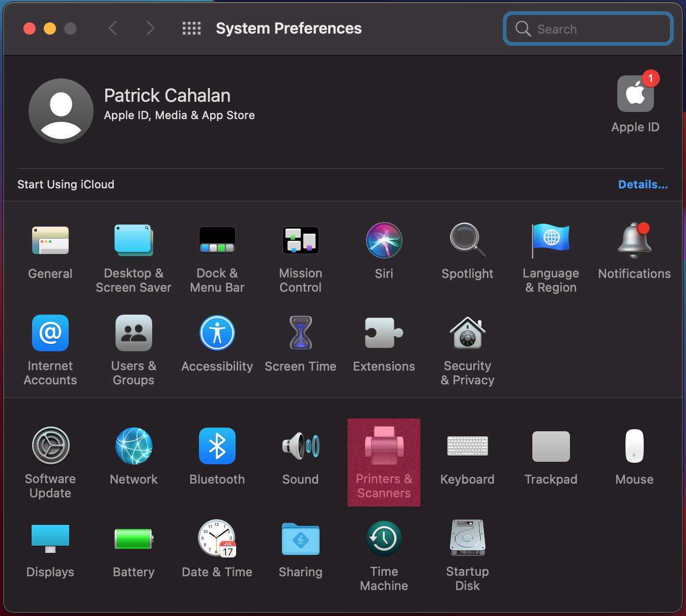Click Patrick Cahalan's profile avatar
The height and width of the screenshot is (616, 686).
[61, 111]
